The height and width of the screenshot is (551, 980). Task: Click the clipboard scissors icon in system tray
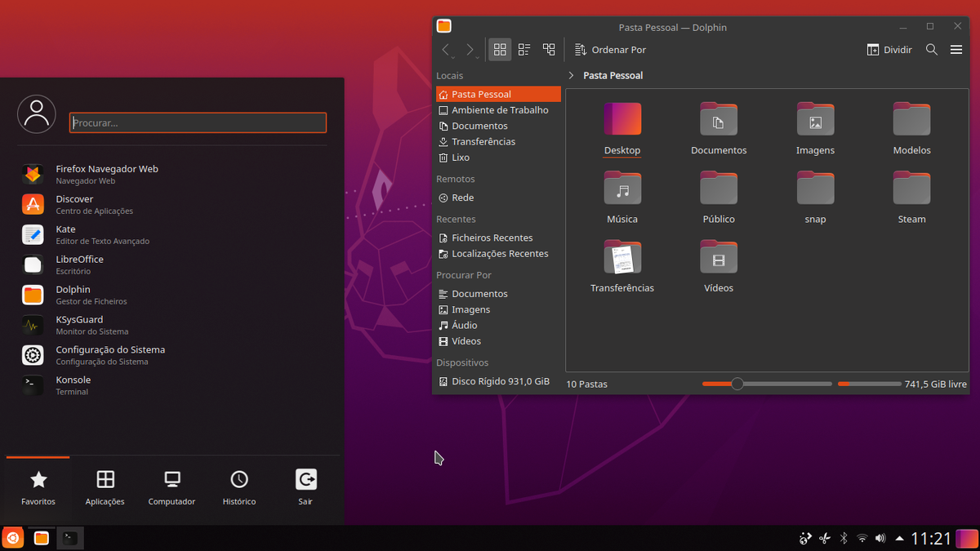[x=824, y=538]
